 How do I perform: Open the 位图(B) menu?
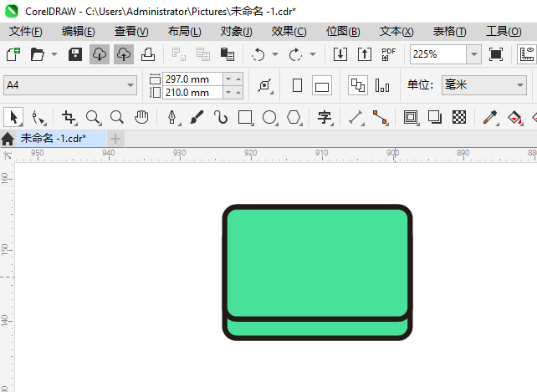click(x=343, y=32)
